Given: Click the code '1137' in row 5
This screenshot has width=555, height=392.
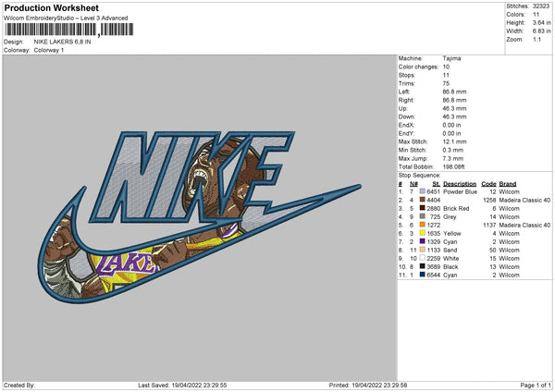Looking at the screenshot, I should (x=489, y=225).
